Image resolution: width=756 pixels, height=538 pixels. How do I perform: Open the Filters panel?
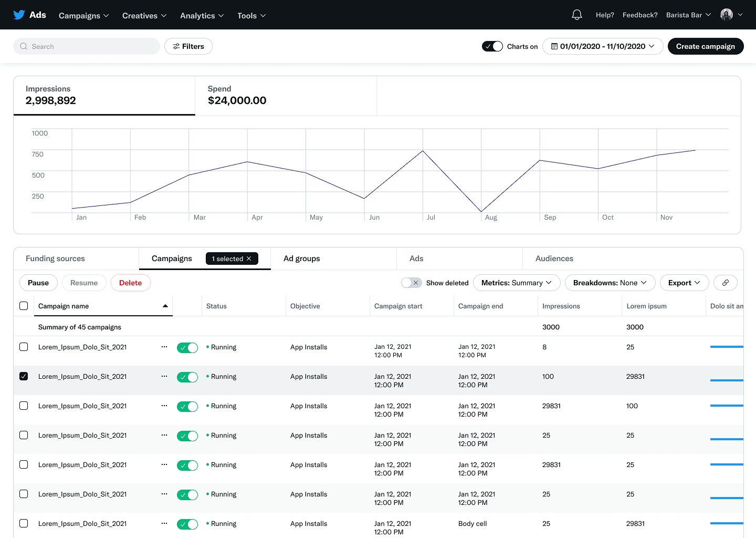pos(188,46)
